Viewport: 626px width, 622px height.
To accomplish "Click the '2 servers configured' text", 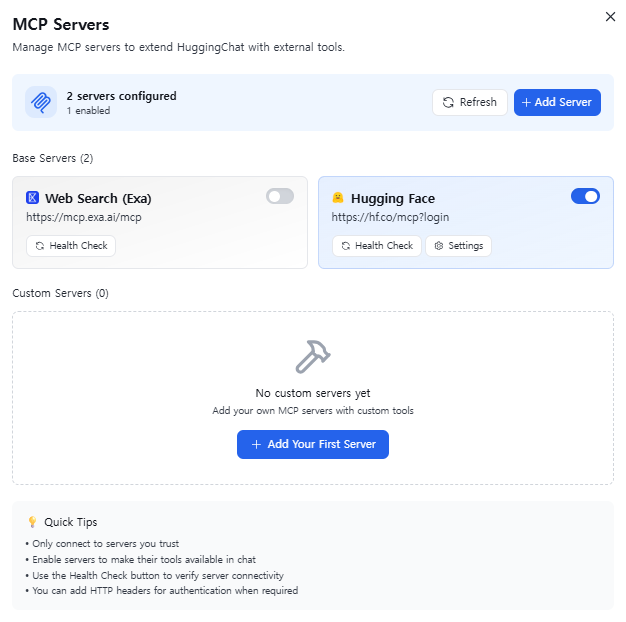I will 121,96.
